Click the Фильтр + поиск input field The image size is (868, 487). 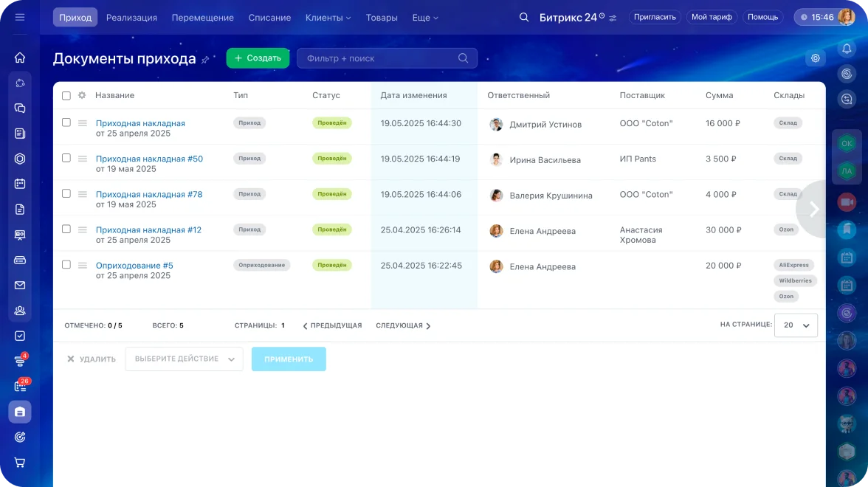378,58
